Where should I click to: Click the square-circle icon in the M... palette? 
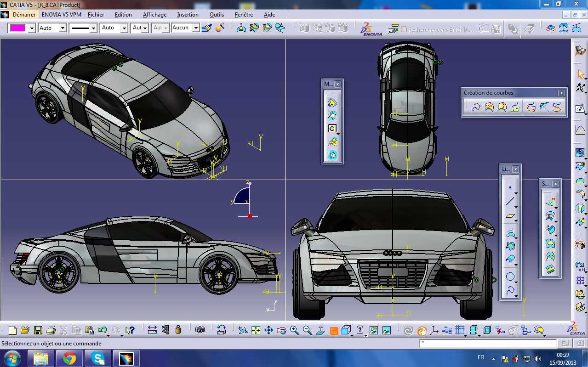(x=332, y=129)
